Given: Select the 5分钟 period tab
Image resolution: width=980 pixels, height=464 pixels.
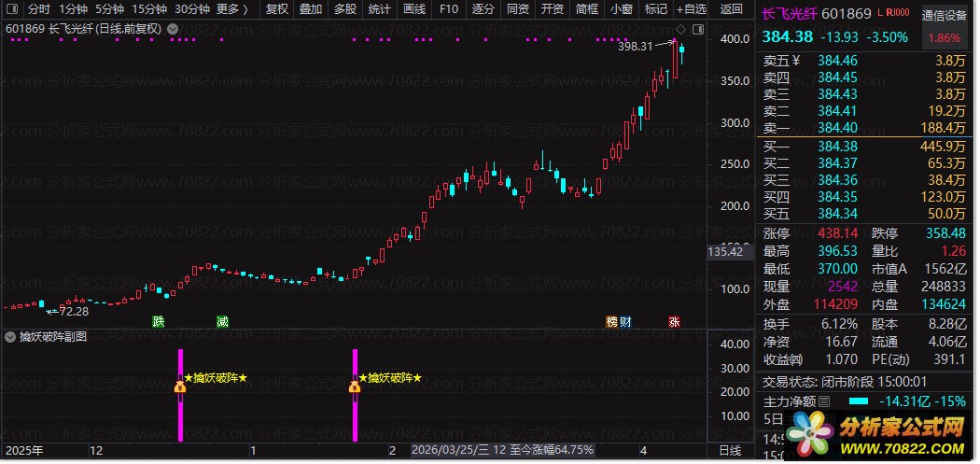Looking at the screenshot, I should [x=109, y=8].
